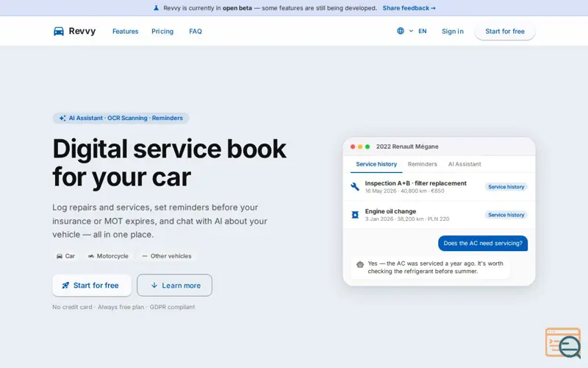This screenshot has height=368, width=588.
Task: Click the down arrow icon on Learn more
Action: [x=154, y=286]
